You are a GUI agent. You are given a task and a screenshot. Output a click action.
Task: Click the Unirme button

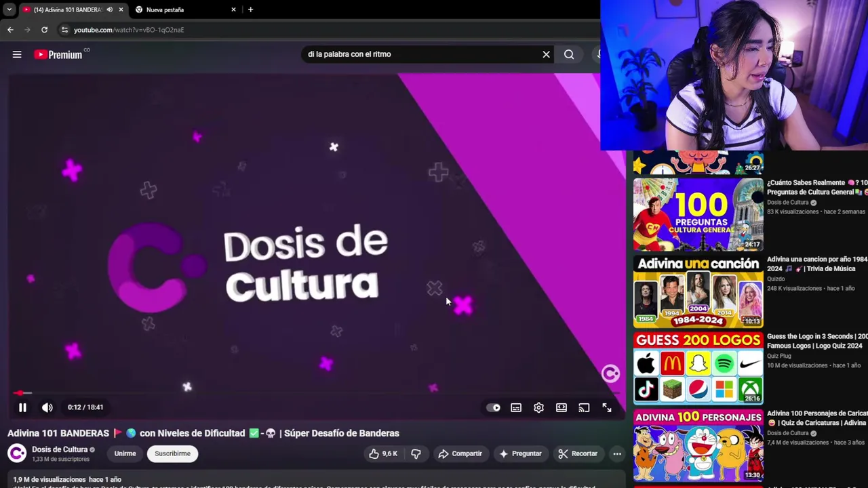tap(125, 453)
